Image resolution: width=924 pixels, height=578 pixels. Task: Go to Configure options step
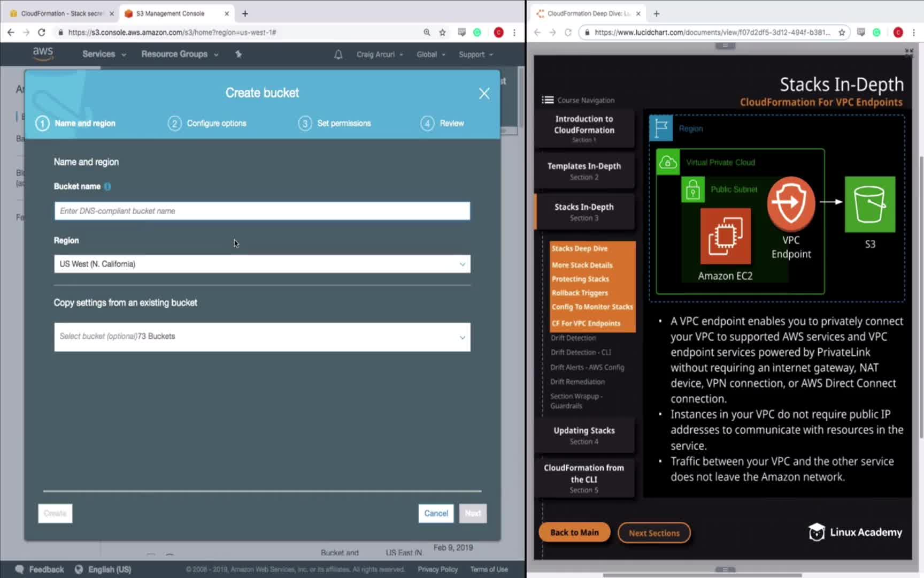(x=207, y=123)
